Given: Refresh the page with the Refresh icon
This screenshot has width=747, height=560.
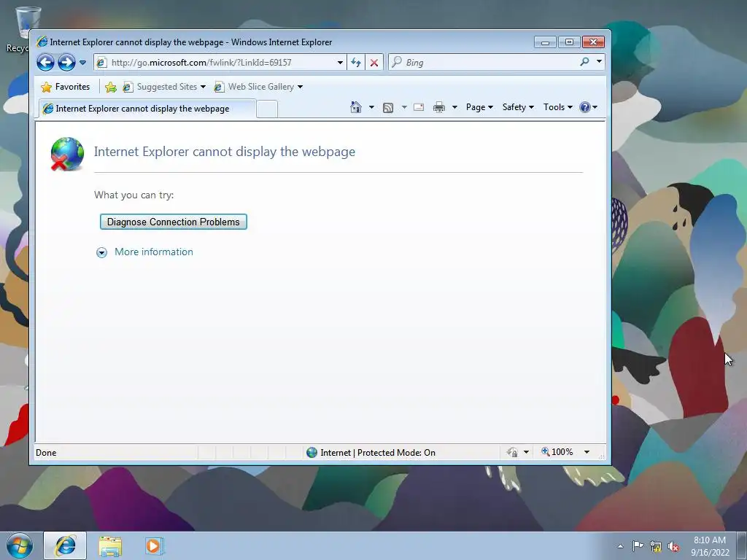Looking at the screenshot, I should click(356, 63).
